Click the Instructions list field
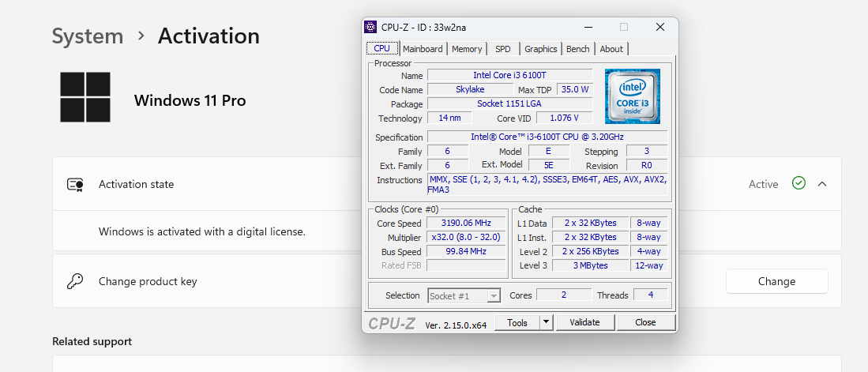Screen dimensions: 868x372 coord(547,184)
